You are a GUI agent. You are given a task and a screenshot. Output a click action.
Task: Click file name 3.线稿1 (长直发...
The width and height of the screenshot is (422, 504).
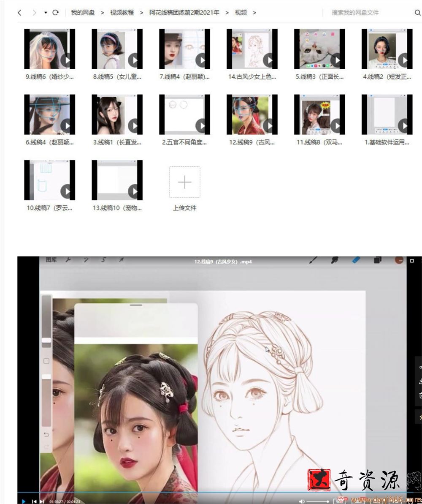point(117,142)
